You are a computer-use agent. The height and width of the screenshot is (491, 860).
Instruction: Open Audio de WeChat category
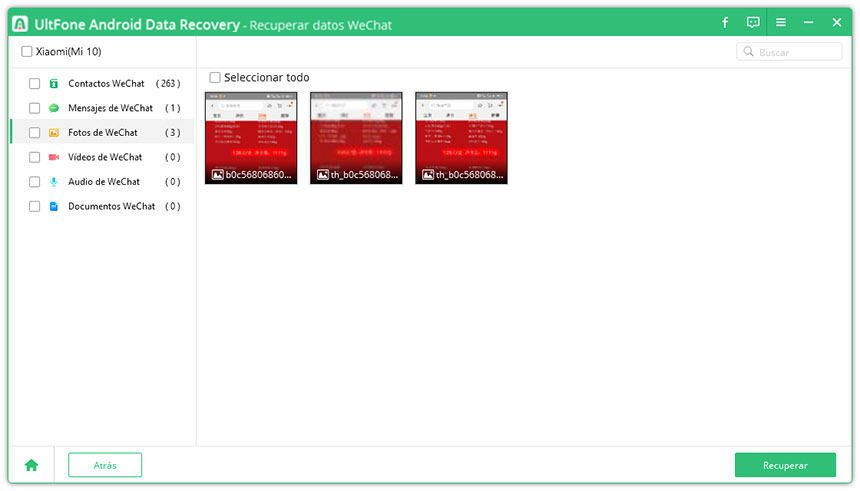pos(103,182)
